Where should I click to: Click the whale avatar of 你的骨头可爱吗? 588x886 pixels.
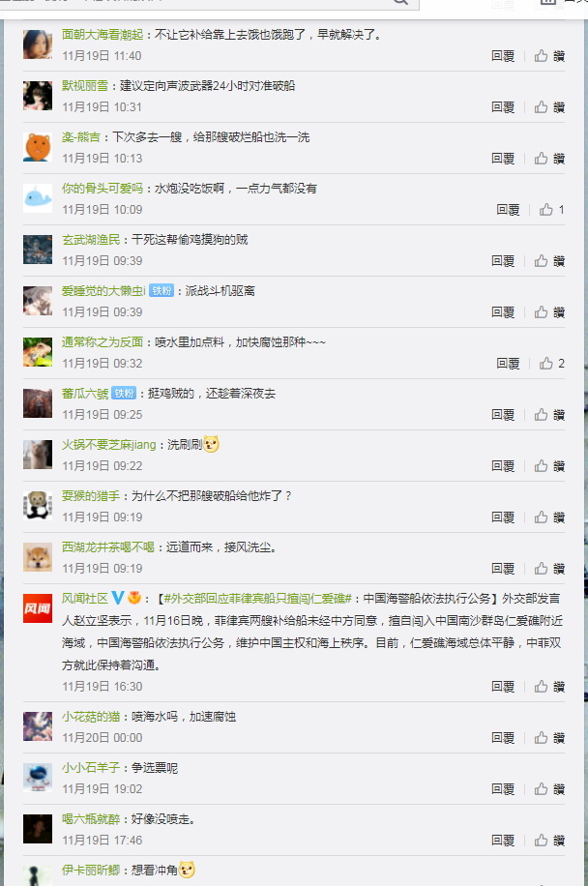point(38,198)
